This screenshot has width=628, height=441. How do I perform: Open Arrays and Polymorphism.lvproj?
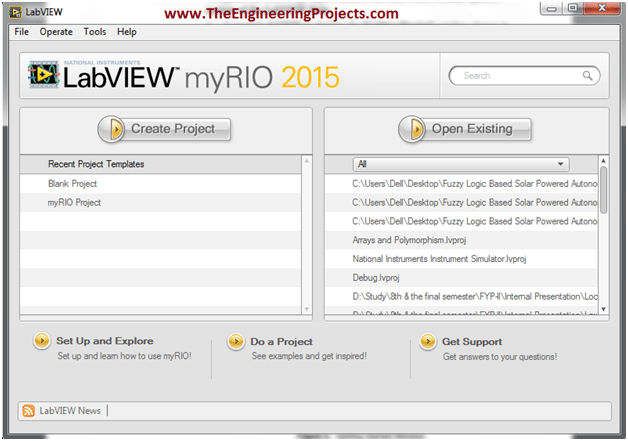[x=409, y=240]
